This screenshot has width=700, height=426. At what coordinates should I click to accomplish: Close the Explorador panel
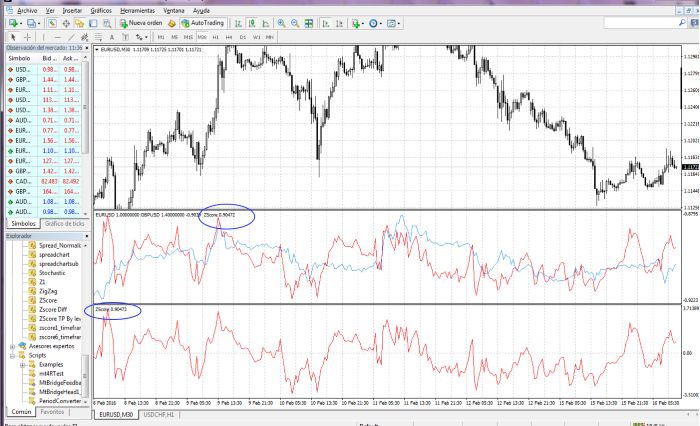pos(85,236)
